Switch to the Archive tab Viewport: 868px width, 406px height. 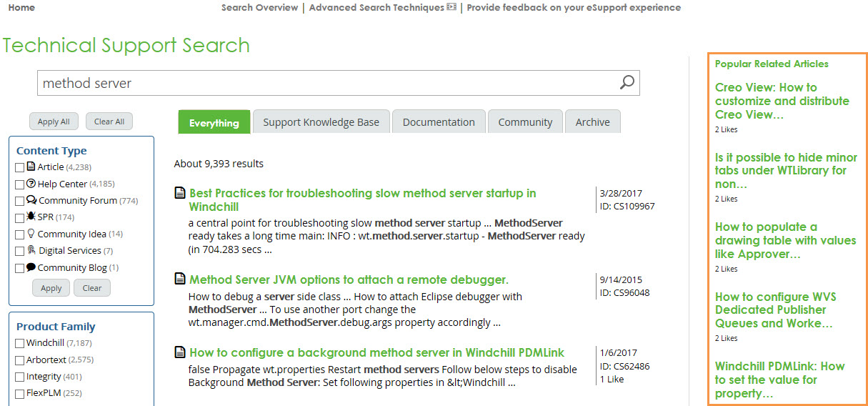[x=593, y=122]
